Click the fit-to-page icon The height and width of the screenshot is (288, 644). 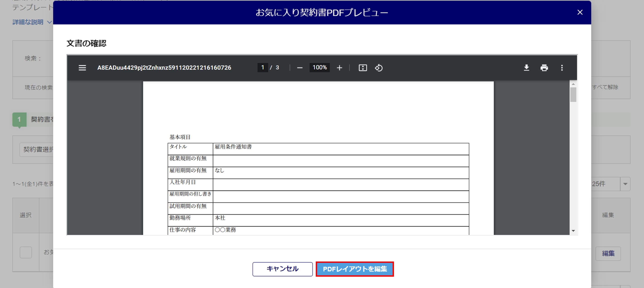pyautogui.click(x=362, y=68)
